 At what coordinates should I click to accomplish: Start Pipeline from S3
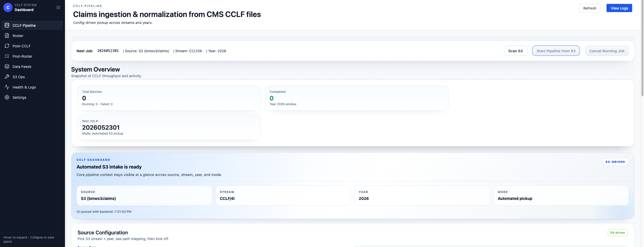(556, 51)
